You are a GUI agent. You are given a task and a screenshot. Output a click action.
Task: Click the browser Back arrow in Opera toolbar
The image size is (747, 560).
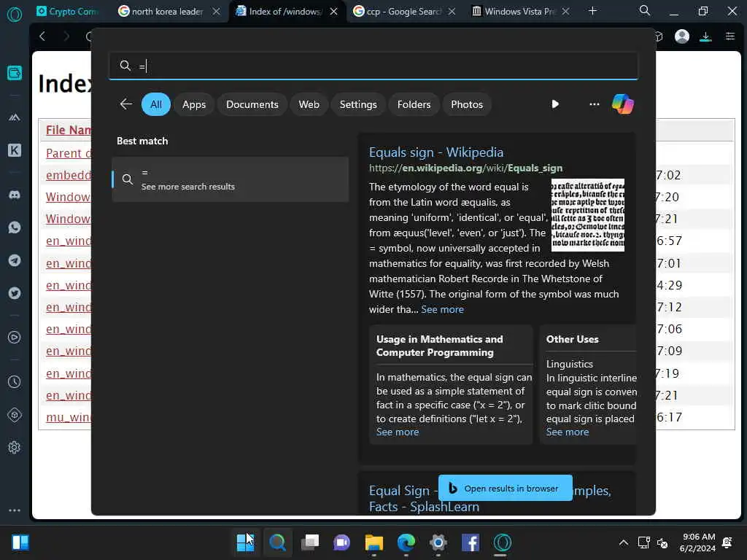pos(42,36)
